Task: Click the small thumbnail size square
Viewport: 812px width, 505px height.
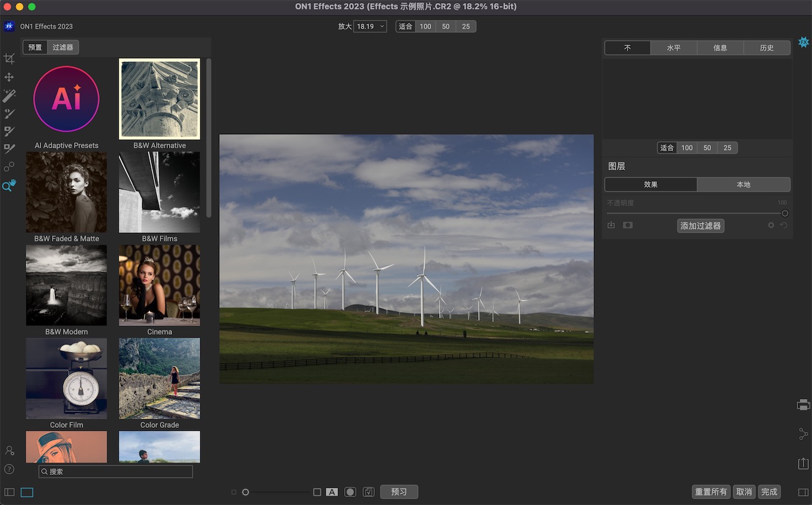Action: tap(233, 492)
